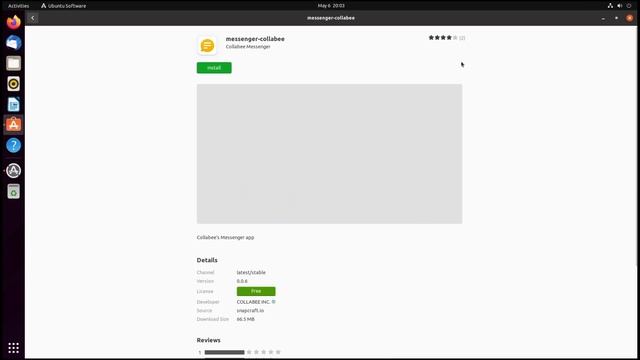The image size is (640, 360).
Task: Open Trash from the dock
Action: click(x=13, y=191)
